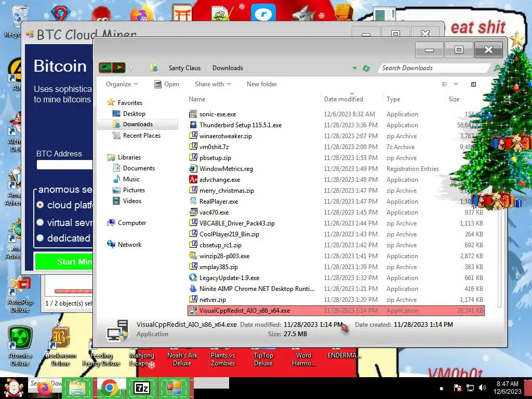
Task: Open the view options dropdown arrow
Action: [x=456, y=84]
